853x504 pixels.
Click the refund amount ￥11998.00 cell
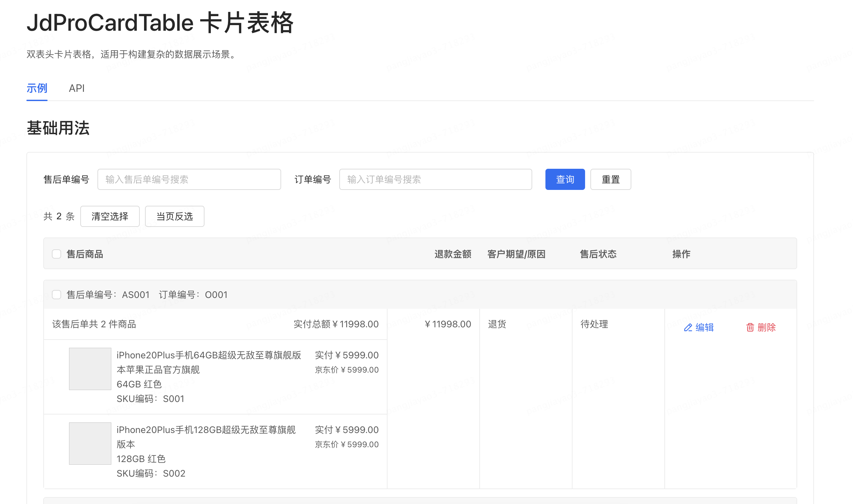click(x=448, y=324)
